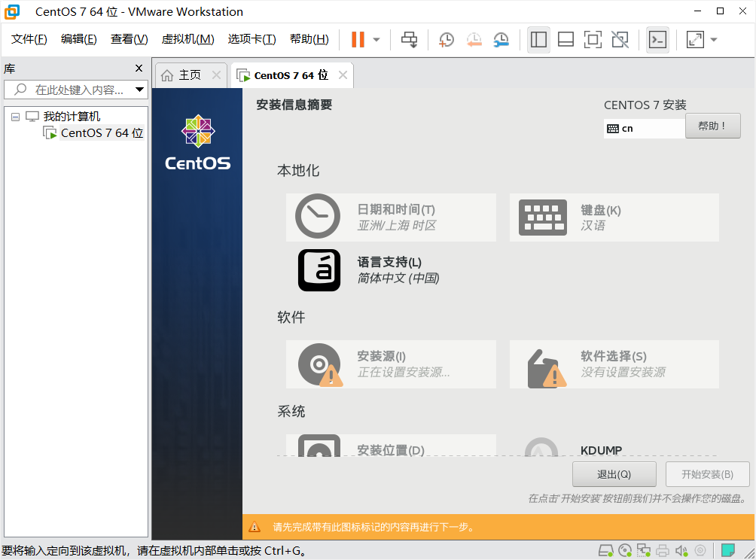The width and height of the screenshot is (756, 560).
Task: Click the camera device status bar icon
Action: click(700, 550)
